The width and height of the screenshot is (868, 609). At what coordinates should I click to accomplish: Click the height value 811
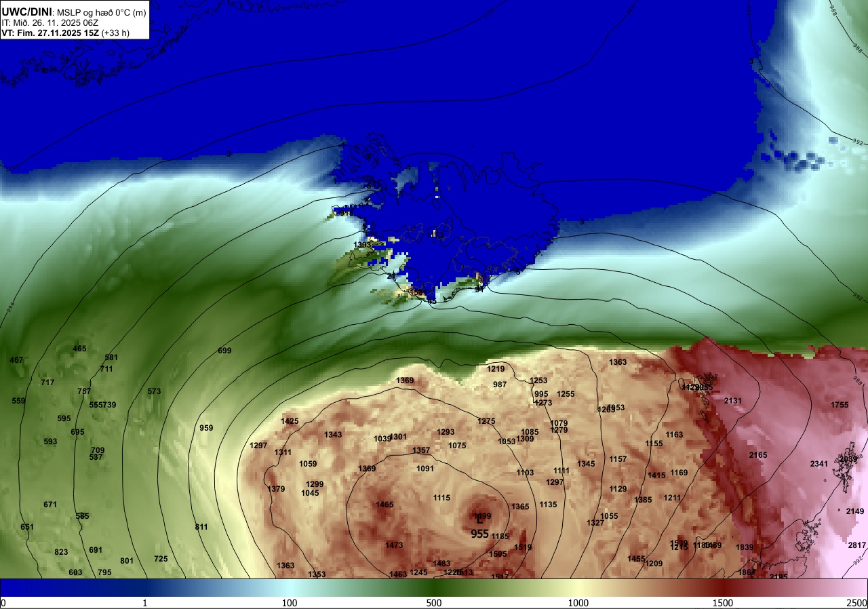click(x=201, y=527)
